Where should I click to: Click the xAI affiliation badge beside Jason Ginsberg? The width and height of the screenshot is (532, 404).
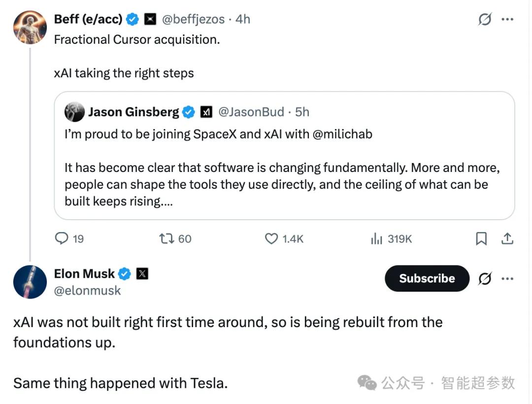click(206, 112)
